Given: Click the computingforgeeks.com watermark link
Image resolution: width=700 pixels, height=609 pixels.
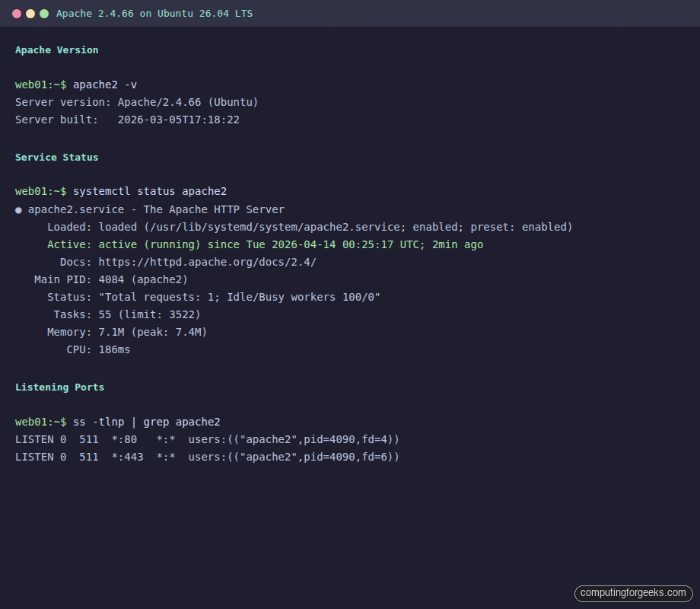Looking at the screenshot, I should (634, 593).
